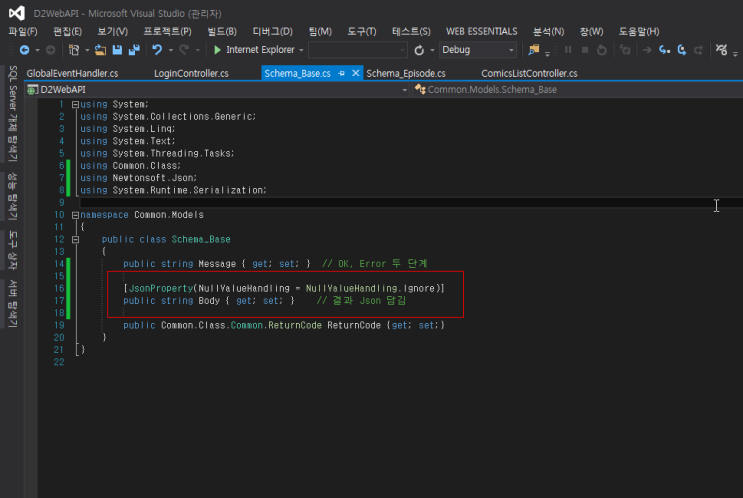Collapse the using directives region on line 1
Image resolution: width=743 pixels, height=498 pixels.
pyautogui.click(x=75, y=104)
